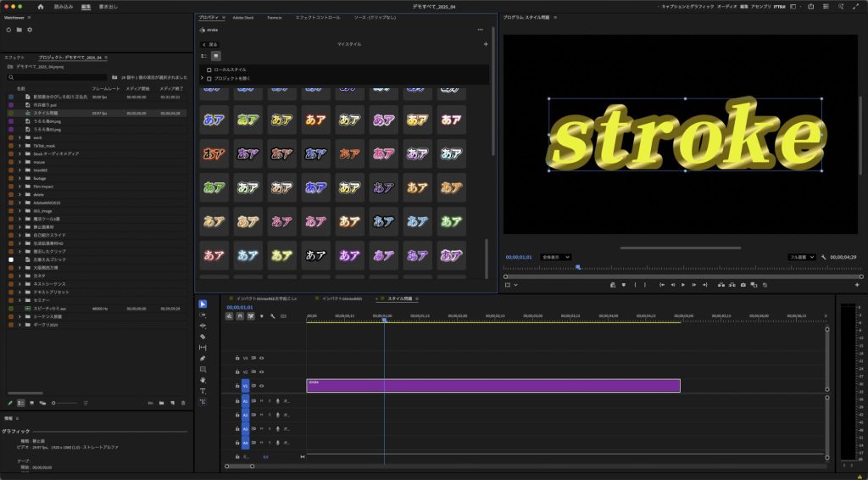Toggle visibility eye of track V1
Screen dimensions: 868x480
pos(262,385)
